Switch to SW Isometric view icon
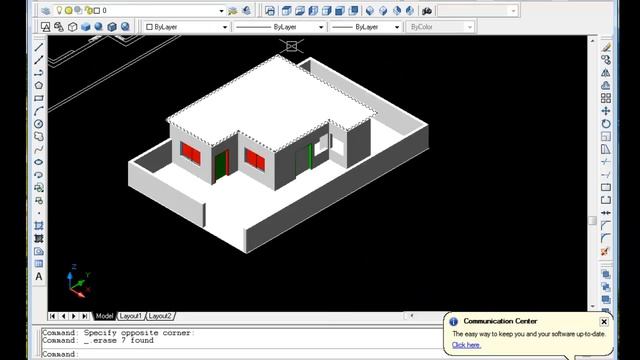The image size is (640, 360). [x=369, y=11]
